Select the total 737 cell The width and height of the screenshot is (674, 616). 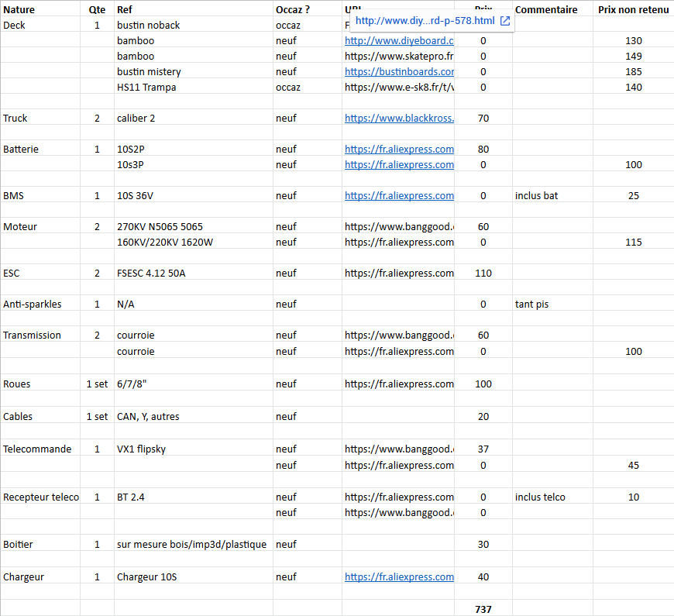pos(483,609)
